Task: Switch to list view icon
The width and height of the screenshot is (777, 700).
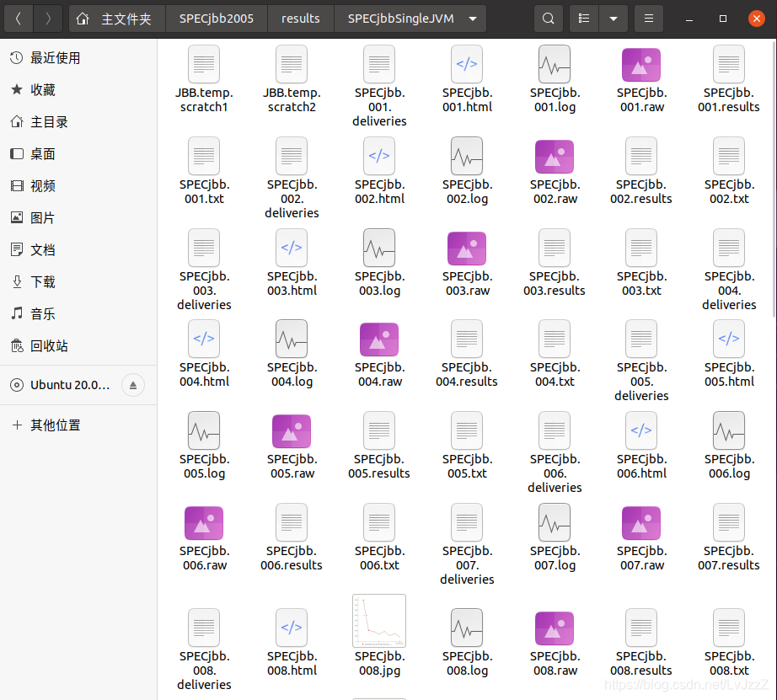Action: tap(584, 19)
